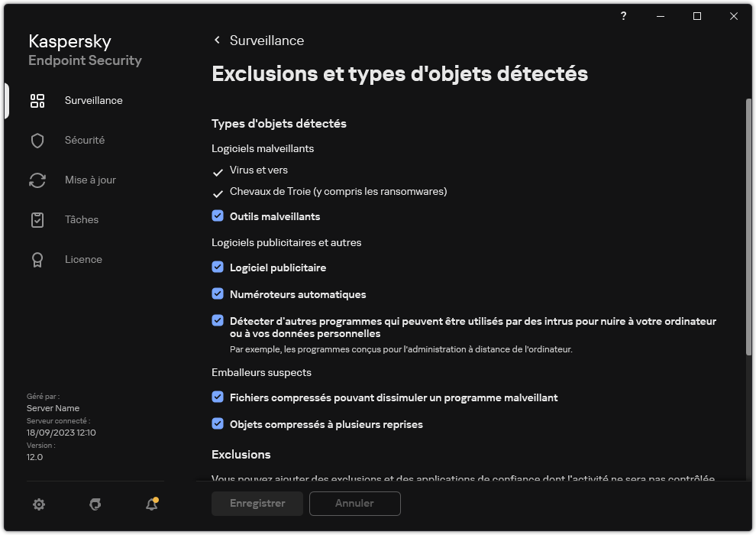Click the Kaspersky support icon at bottom
The width and height of the screenshot is (756, 535).
coord(95,504)
